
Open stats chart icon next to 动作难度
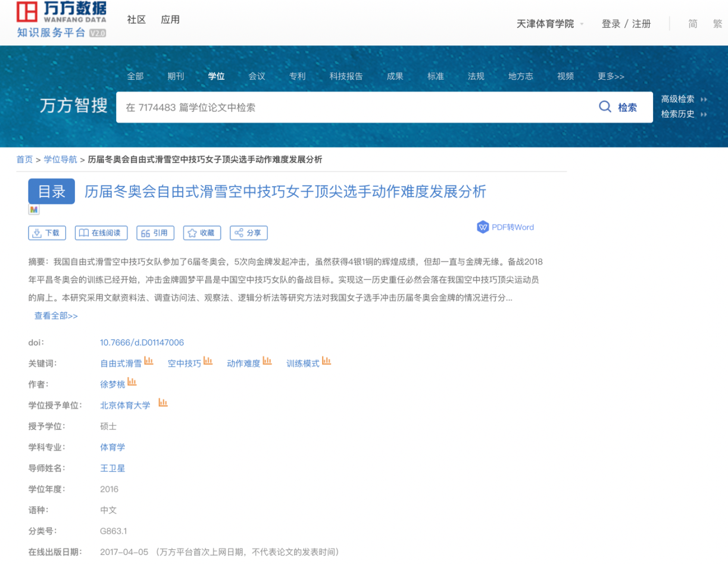click(267, 361)
